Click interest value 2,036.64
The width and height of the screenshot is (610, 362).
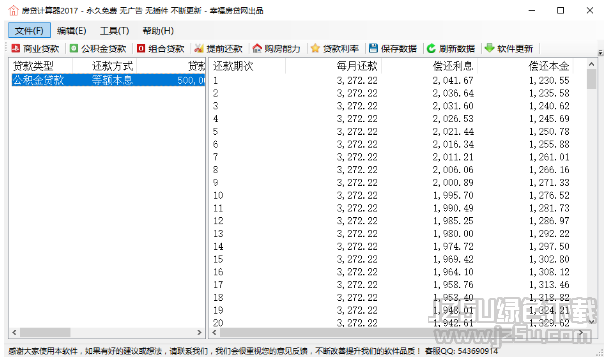[x=453, y=93]
